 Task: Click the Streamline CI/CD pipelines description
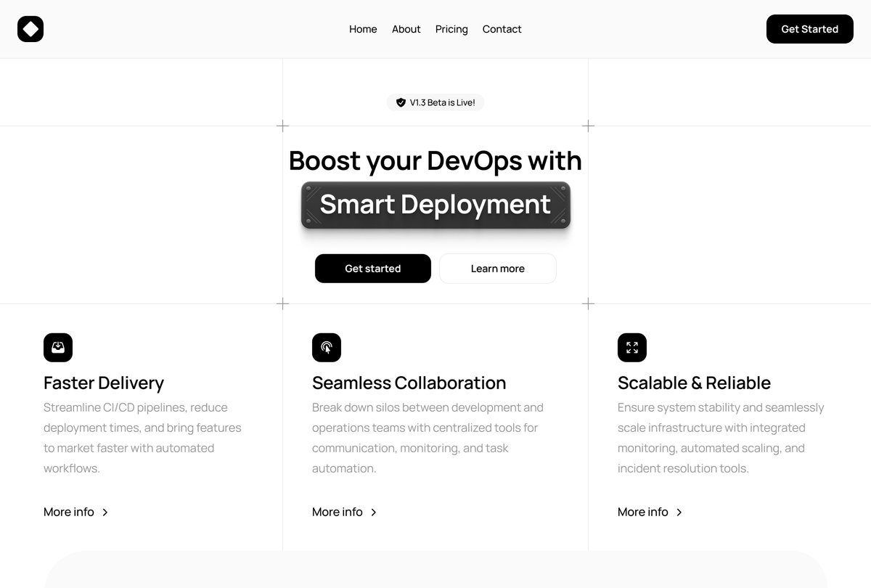click(x=142, y=438)
